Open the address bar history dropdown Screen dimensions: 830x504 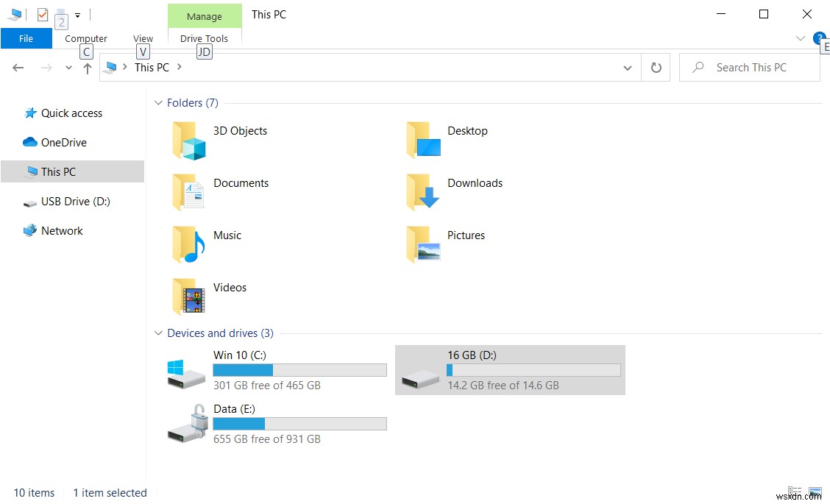(x=627, y=67)
